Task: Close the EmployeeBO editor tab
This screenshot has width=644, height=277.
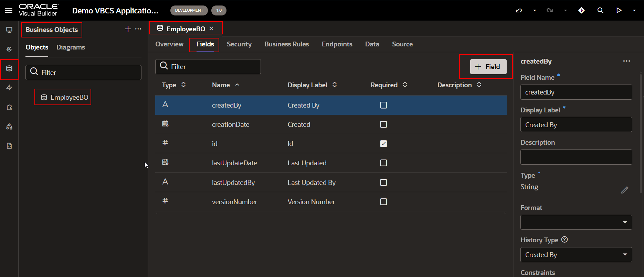Action: [211, 29]
